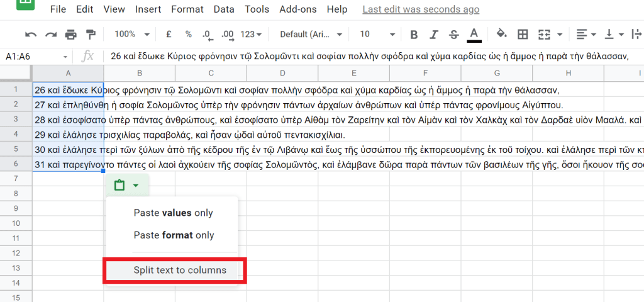Open the text color picker
Image resolution: width=644 pixels, height=302 pixels.
coord(474,34)
